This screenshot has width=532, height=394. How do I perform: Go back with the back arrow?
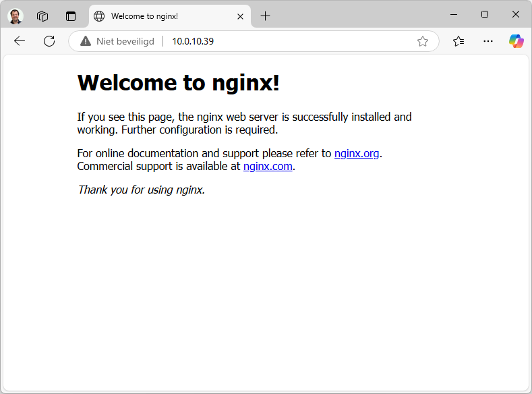tap(20, 41)
